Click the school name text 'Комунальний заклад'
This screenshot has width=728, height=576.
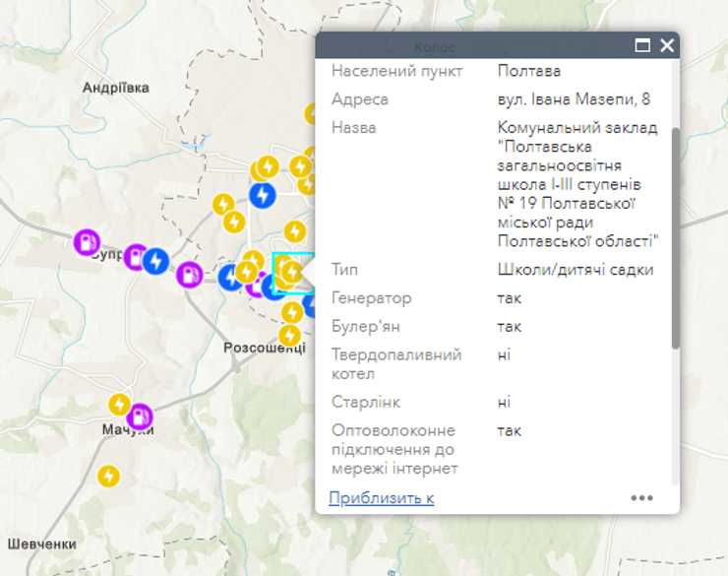(x=577, y=128)
